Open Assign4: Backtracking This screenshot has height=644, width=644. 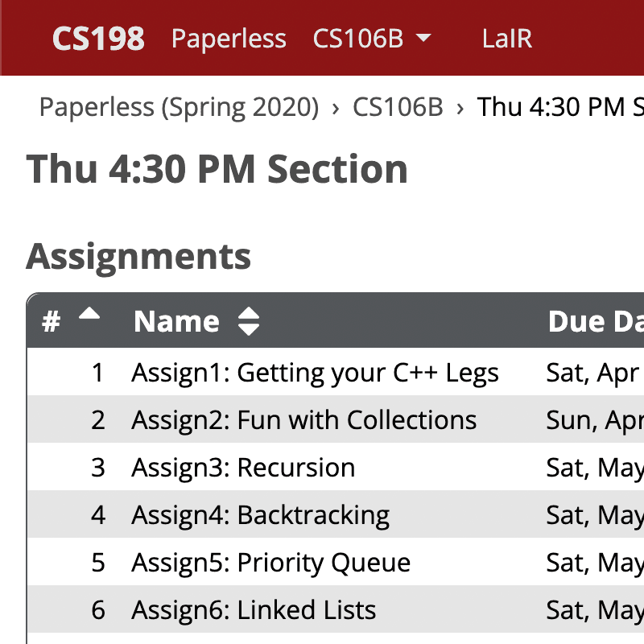[260, 515]
